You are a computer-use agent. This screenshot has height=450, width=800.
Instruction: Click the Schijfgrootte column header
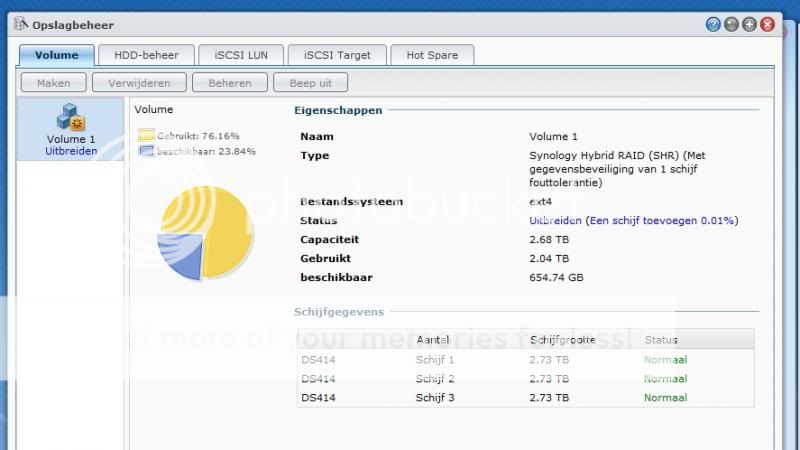pos(563,340)
